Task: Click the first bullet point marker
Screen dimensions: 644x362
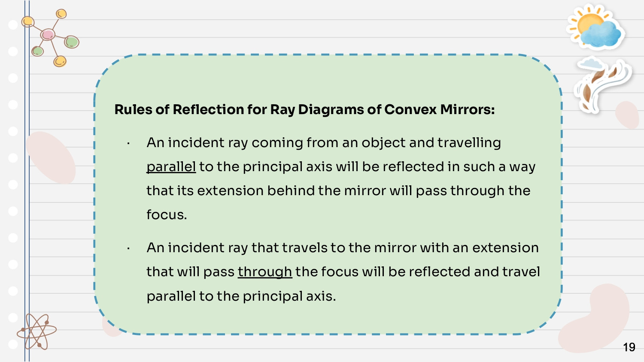Action: 128,144
